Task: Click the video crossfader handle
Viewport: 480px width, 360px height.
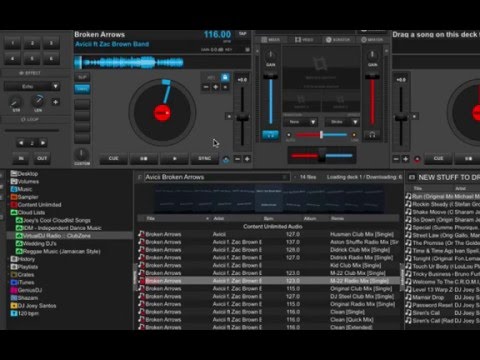Action: [x=321, y=135]
